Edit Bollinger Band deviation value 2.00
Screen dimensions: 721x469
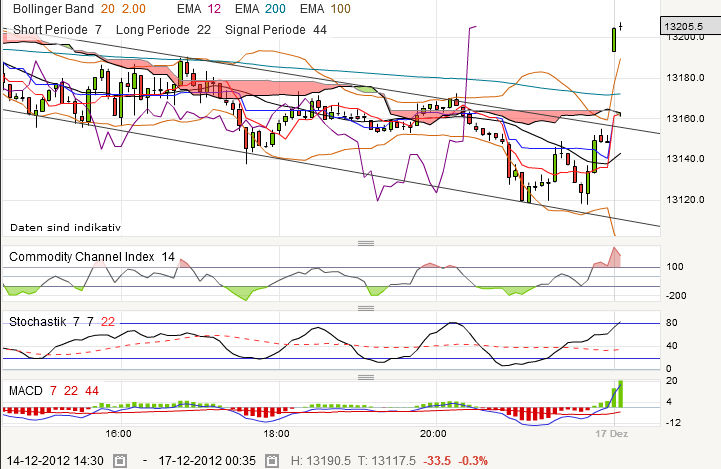134,9
